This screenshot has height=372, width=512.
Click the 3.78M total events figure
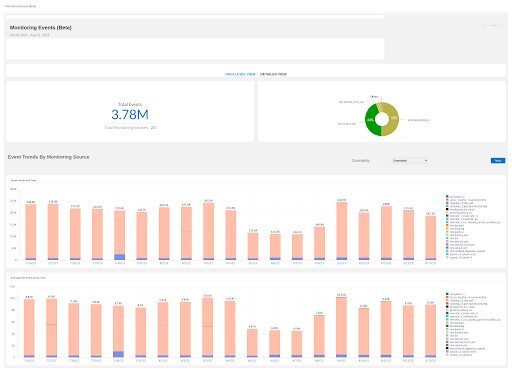[130, 115]
